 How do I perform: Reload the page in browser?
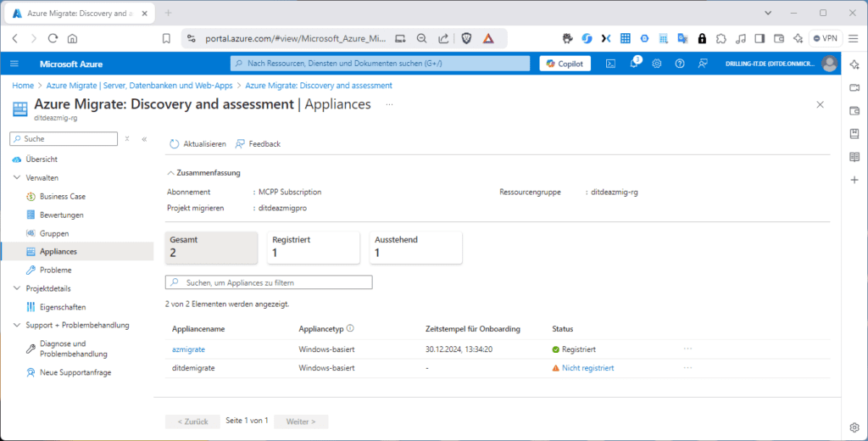(x=53, y=39)
